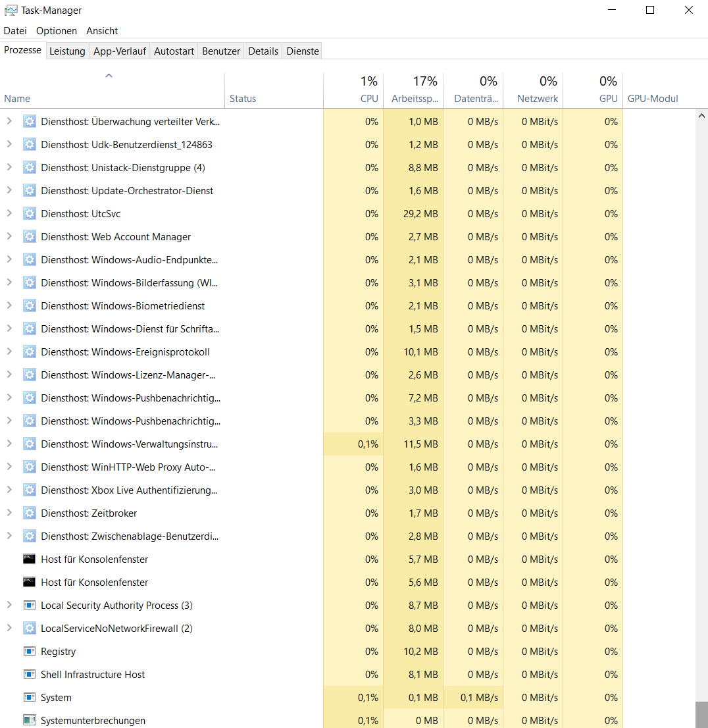The image size is (708, 728).
Task: Click gear icon of Udk-Benutzerdienst_124863 row
Action: click(29, 144)
